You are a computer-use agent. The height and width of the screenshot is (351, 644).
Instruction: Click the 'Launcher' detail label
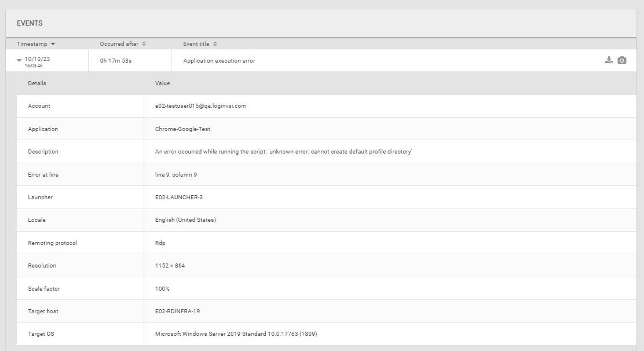point(40,197)
